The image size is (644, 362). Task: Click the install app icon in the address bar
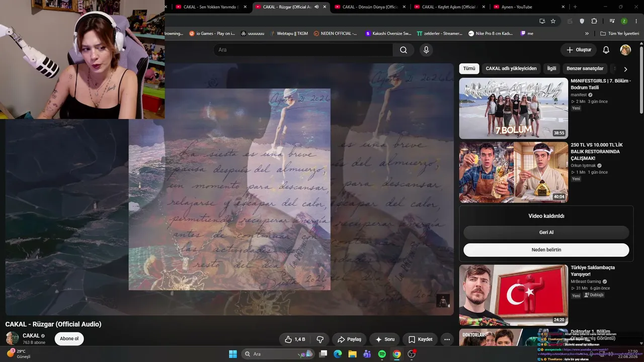[x=542, y=21]
